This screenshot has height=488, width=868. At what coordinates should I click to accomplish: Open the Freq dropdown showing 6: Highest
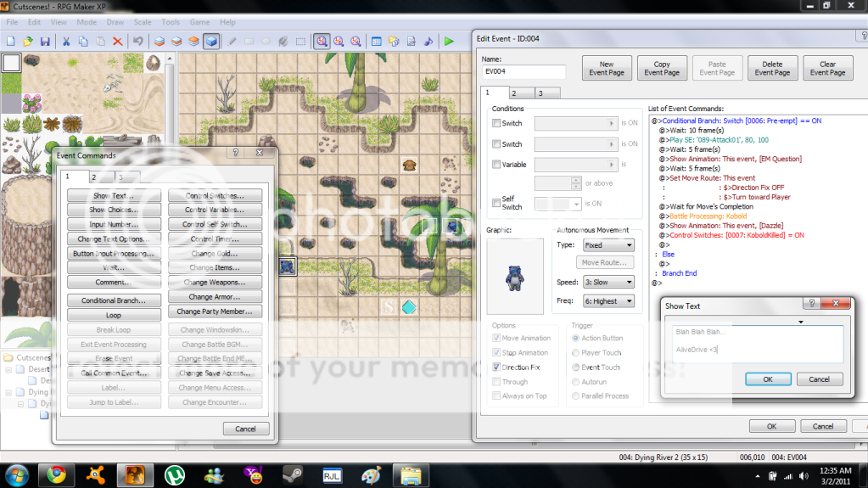(x=608, y=301)
